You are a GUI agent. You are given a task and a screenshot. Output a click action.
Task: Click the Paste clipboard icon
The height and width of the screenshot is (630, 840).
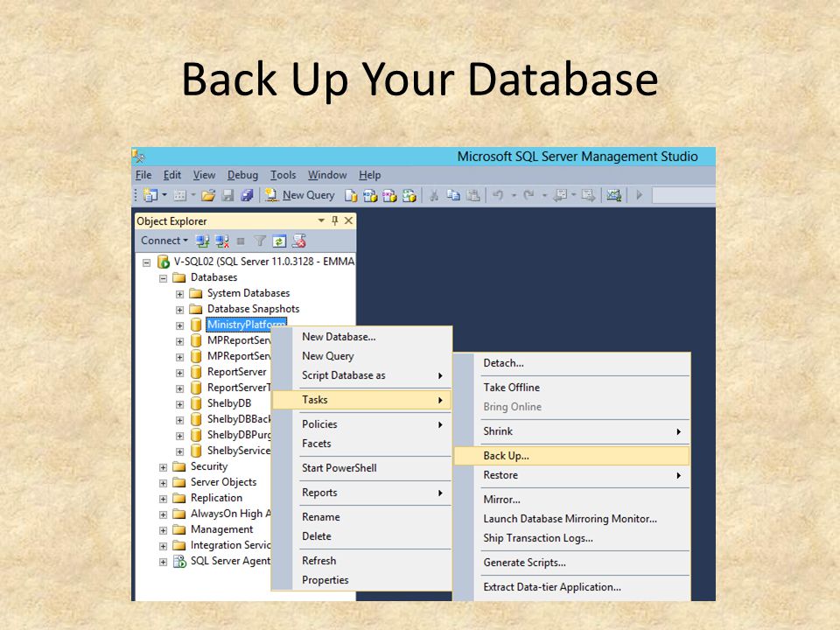point(473,195)
